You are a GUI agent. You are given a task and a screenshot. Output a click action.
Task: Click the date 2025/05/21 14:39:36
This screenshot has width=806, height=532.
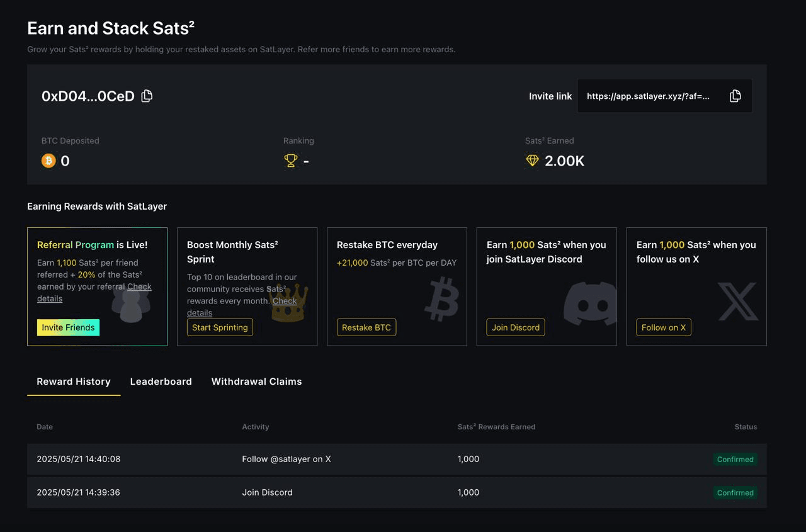[79, 492]
